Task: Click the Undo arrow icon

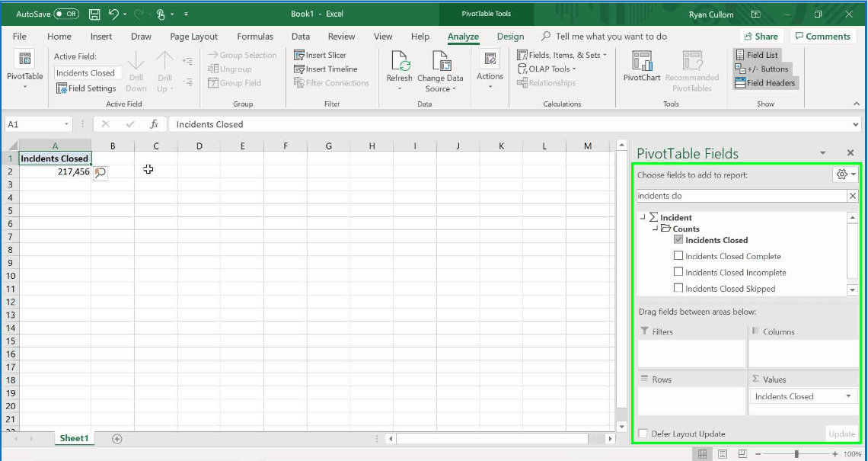Action: pyautogui.click(x=113, y=14)
